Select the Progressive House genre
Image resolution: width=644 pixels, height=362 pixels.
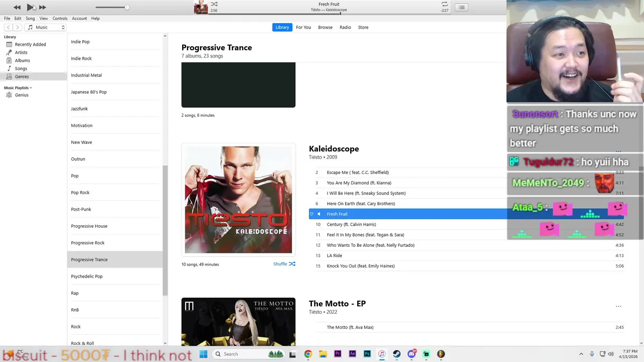tap(89, 226)
